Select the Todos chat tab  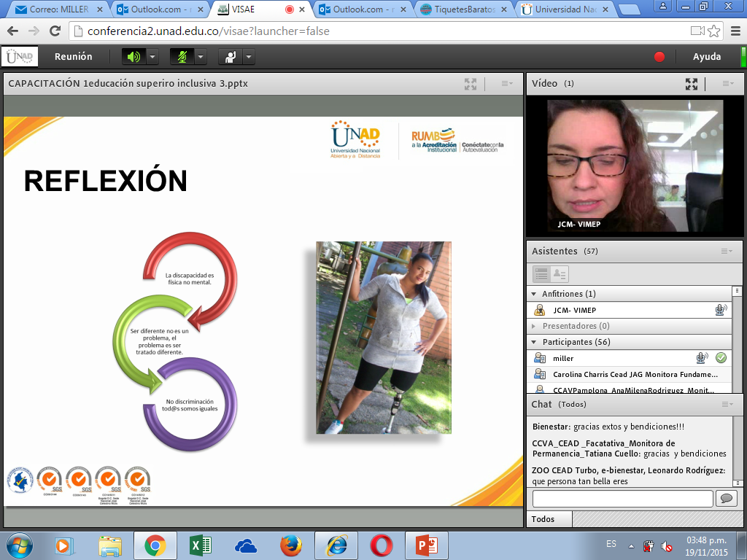pyautogui.click(x=543, y=519)
